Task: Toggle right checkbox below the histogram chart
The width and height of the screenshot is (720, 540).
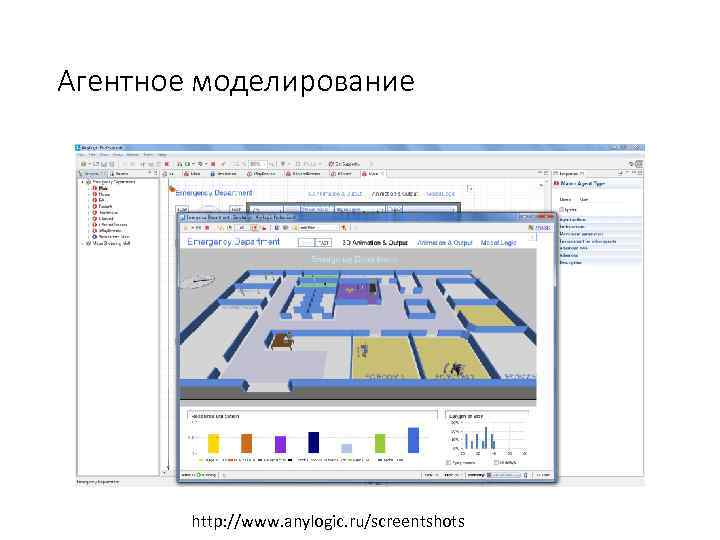Action: click(496, 462)
